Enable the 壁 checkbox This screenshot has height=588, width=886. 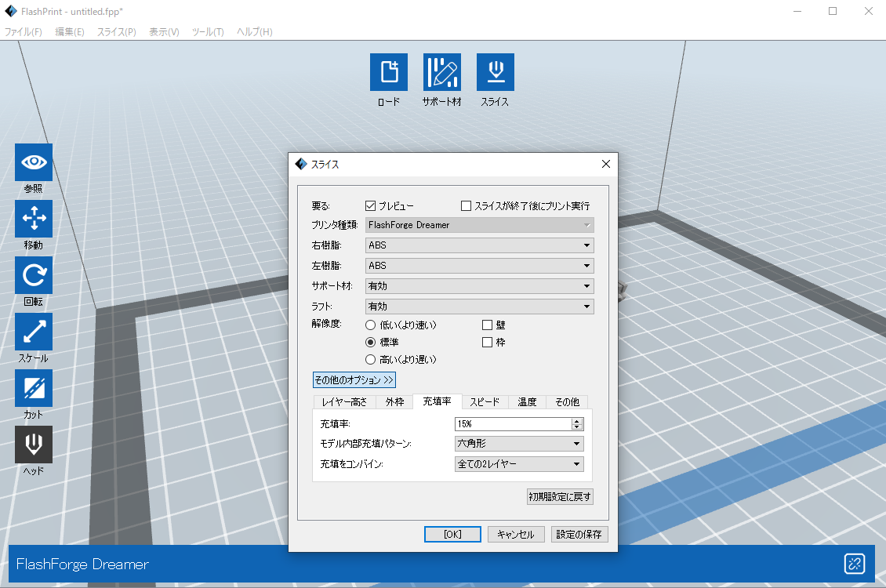tap(487, 325)
